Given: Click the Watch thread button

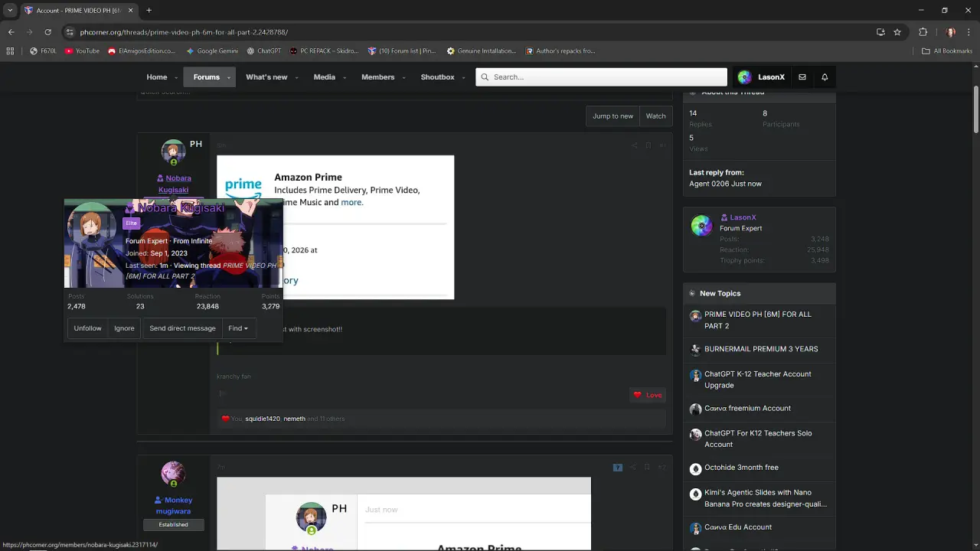Looking at the screenshot, I should [656, 116].
